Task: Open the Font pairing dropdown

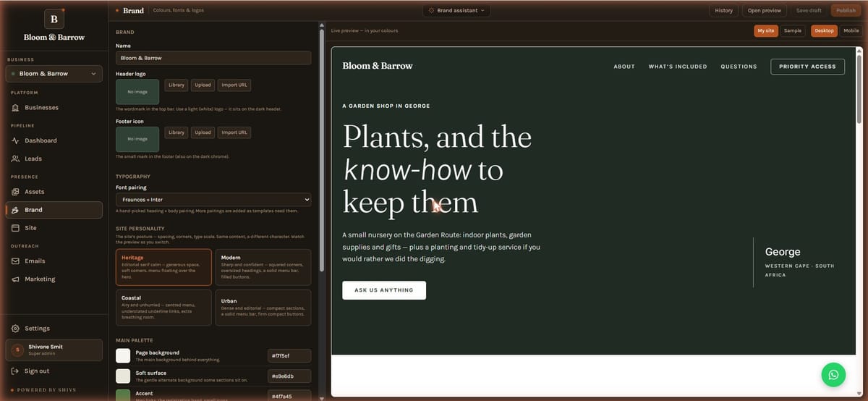Action: [x=213, y=200]
